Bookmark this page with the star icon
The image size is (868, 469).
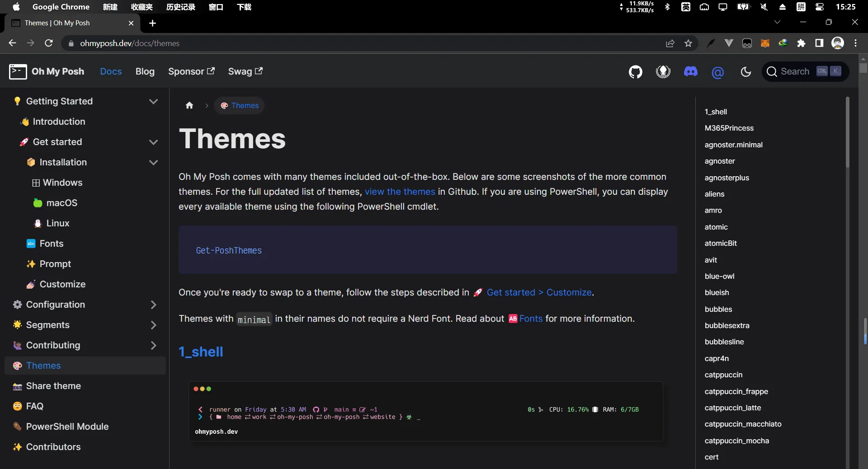(688, 43)
